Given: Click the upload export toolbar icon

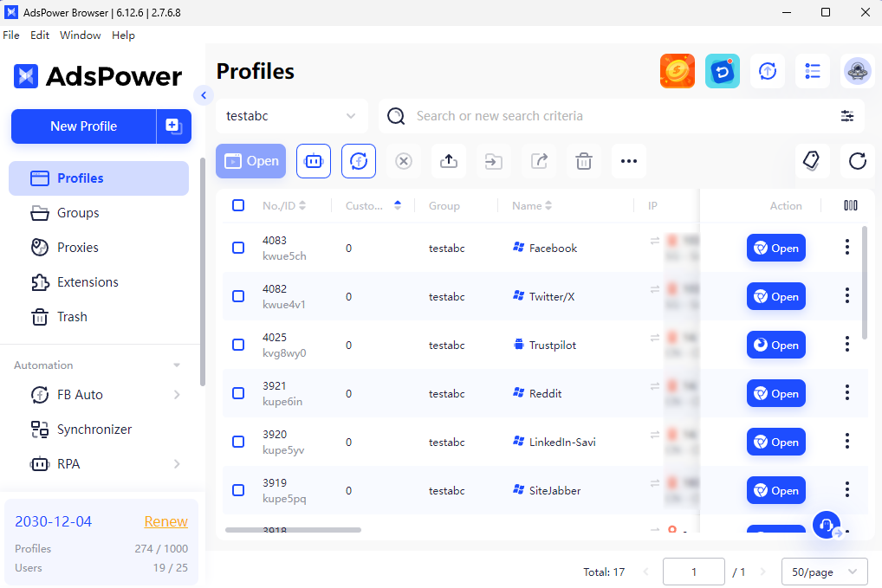Looking at the screenshot, I should [x=448, y=161].
